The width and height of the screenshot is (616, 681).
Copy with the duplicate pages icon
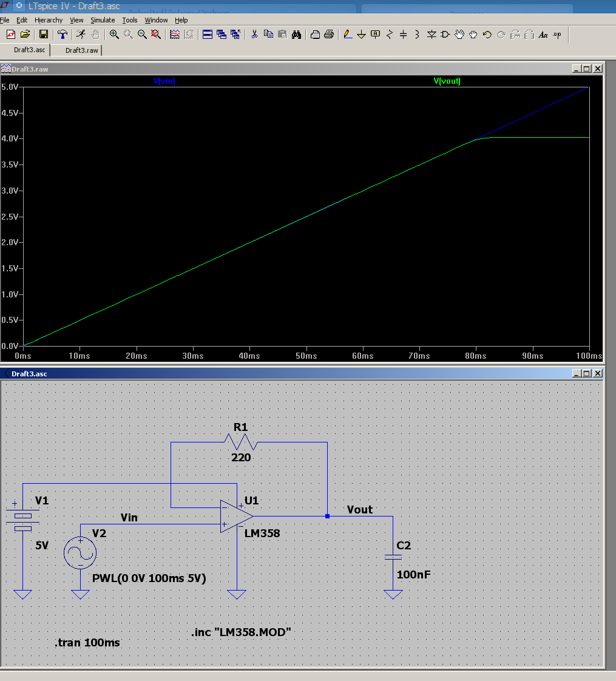268,35
